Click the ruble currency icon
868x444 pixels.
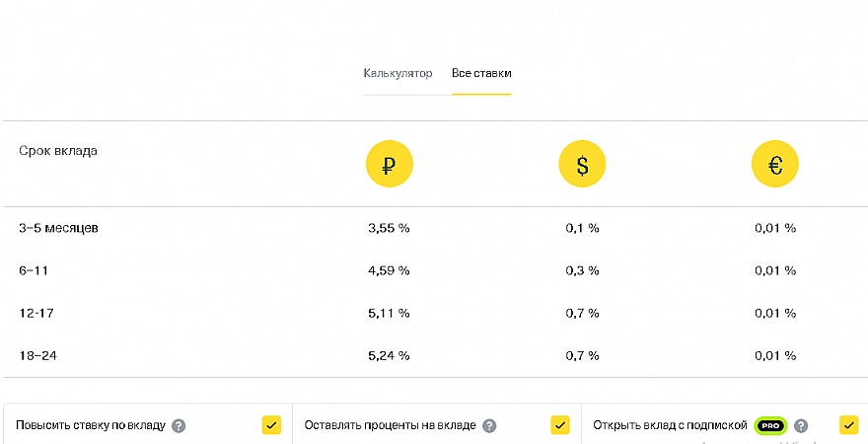click(x=389, y=165)
